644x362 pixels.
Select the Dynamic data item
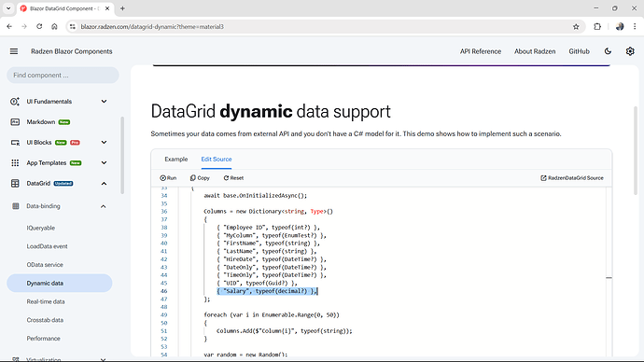coord(59,284)
